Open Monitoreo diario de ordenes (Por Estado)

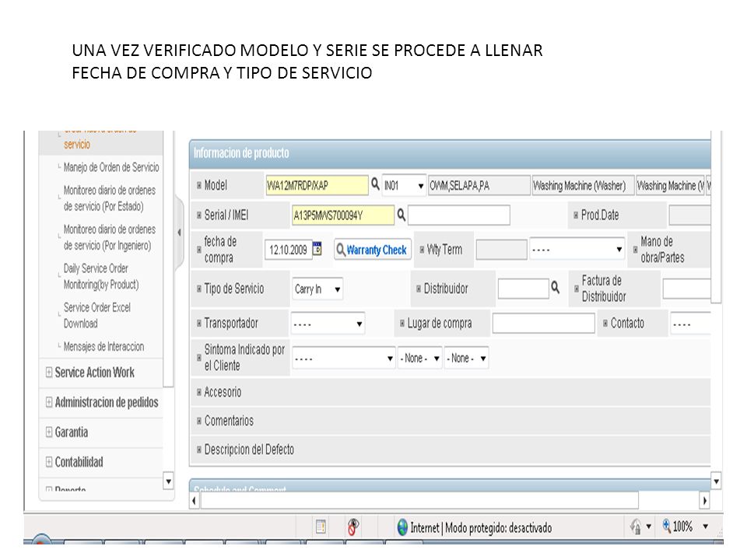pyautogui.click(x=109, y=198)
